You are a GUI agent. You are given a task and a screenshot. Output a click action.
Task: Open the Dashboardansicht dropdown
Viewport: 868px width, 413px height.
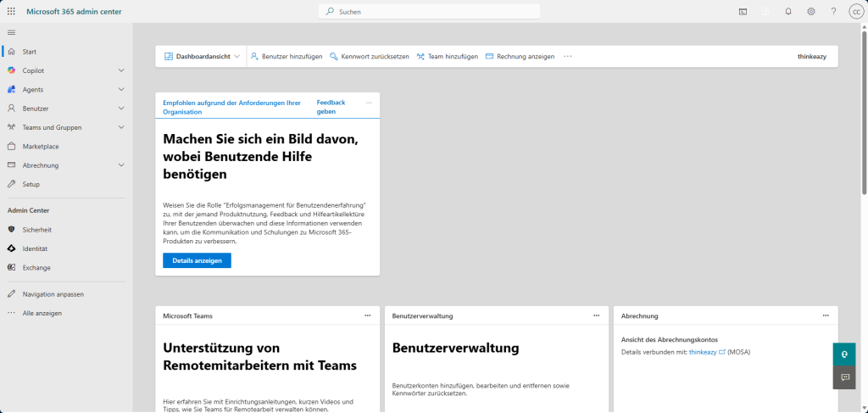point(202,57)
